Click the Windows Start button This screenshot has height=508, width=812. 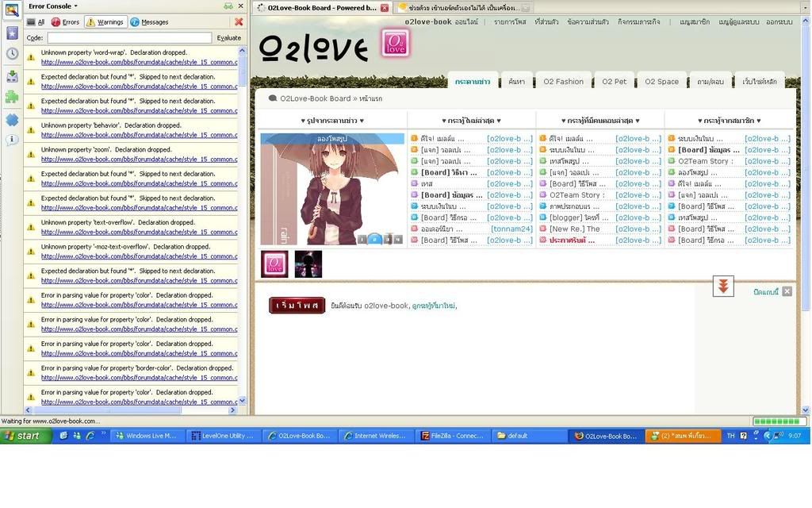[26, 436]
